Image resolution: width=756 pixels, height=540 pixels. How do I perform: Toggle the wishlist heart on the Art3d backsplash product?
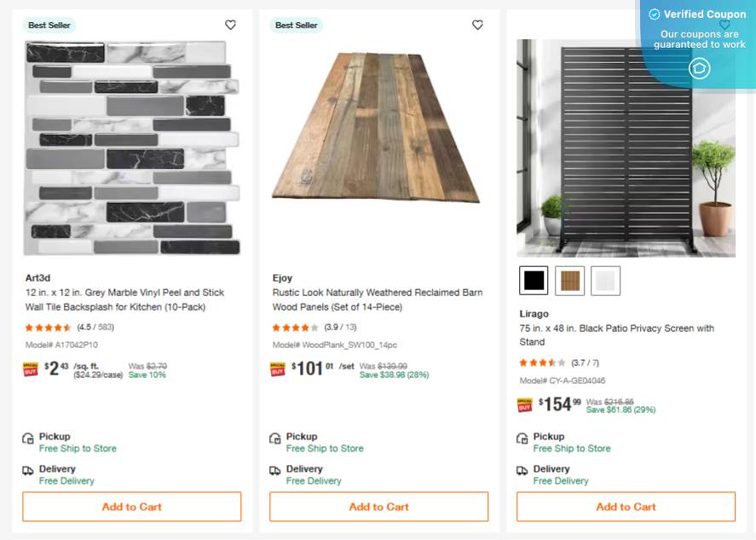point(230,25)
